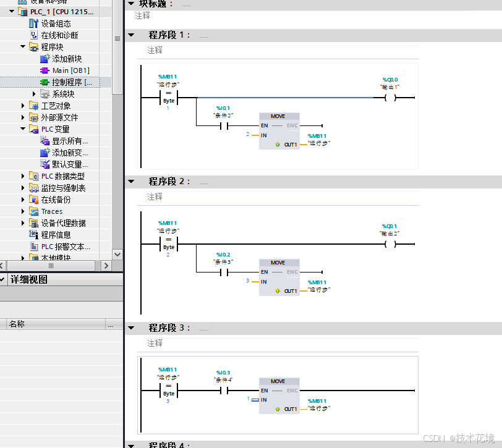Select %I0.3 条件4 contact

[224, 391]
